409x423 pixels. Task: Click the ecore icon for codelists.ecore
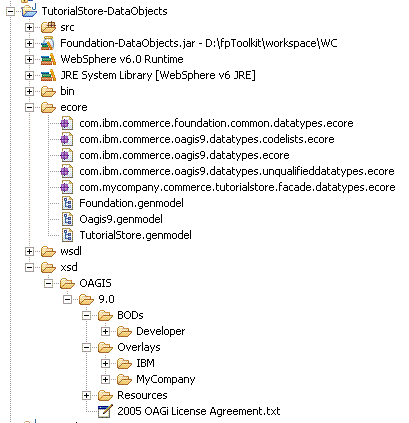point(67,139)
